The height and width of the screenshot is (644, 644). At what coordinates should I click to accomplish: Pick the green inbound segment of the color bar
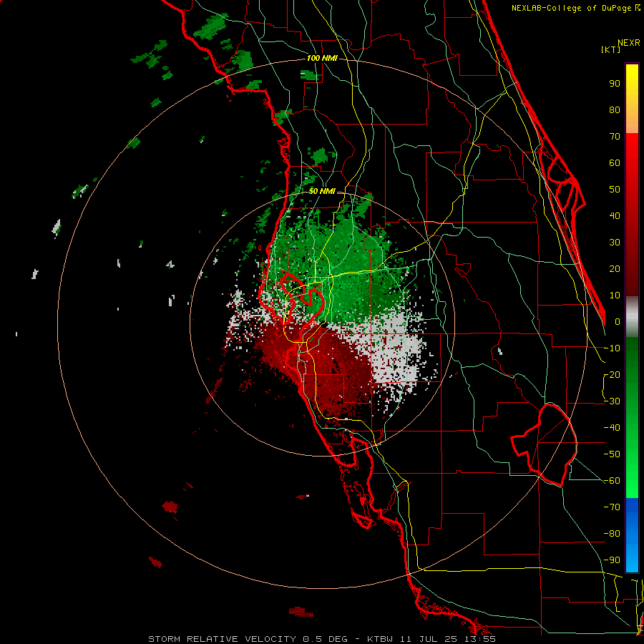(632, 418)
